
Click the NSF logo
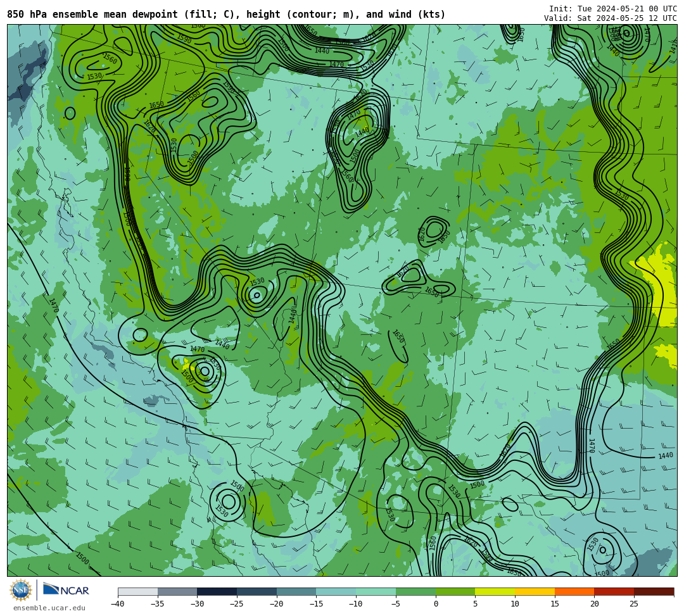(x=20, y=590)
